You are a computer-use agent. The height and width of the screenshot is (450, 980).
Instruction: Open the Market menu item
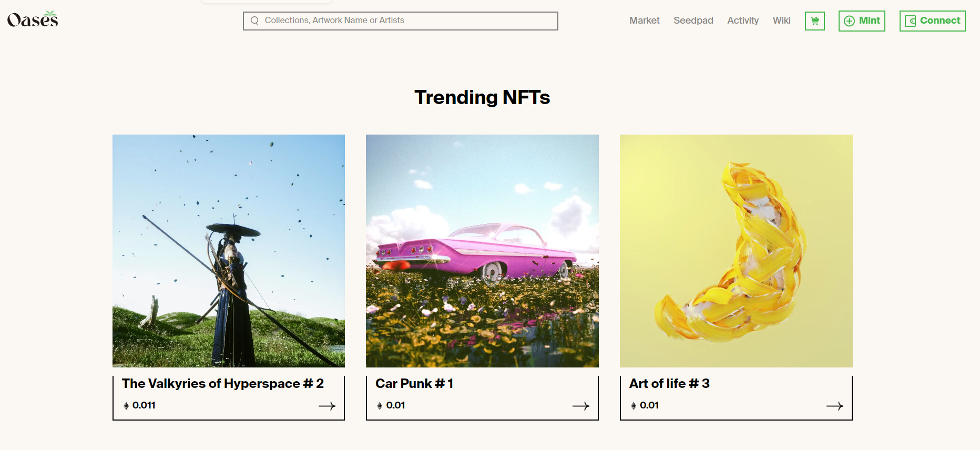point(644,21)
